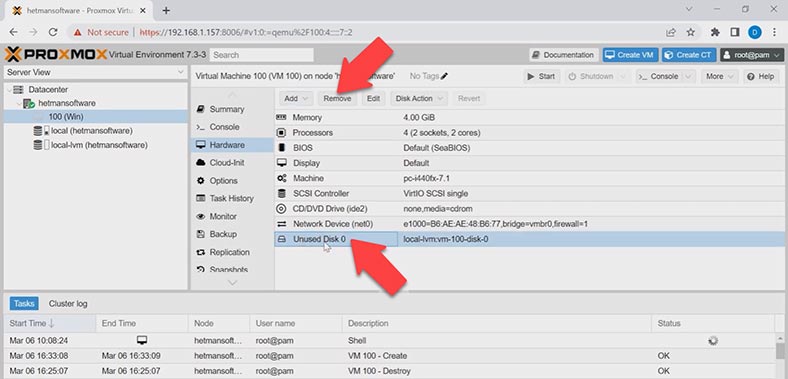Viewport: 788px width, 379px height.
Task: Click the Not secure warning icon
Action: click(x=77, y=32)
